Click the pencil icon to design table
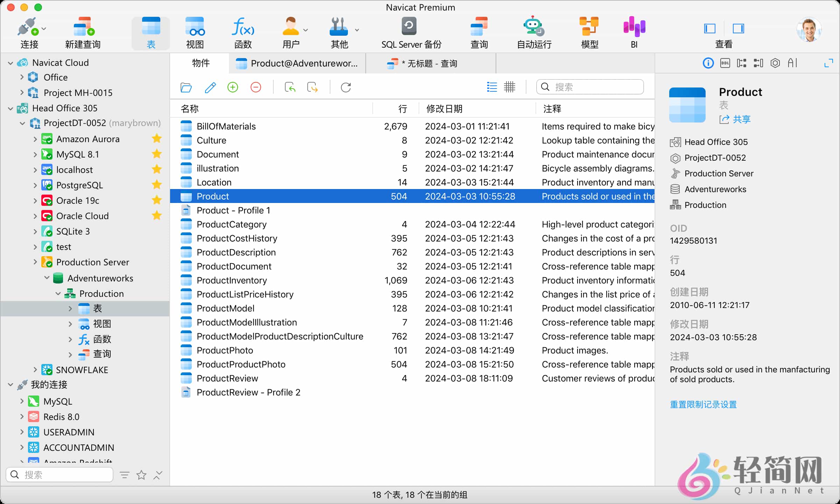Viewport: 840px width, 504px height. coord(210,87)
